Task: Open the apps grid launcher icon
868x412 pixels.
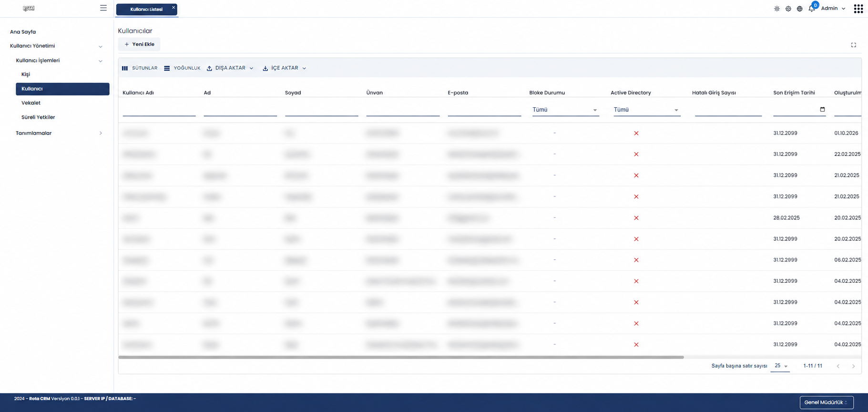Action: tap(858, 9)
